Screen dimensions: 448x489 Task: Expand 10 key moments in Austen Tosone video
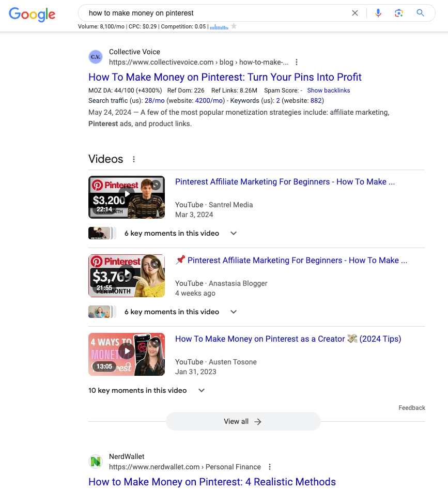point(202,390)
